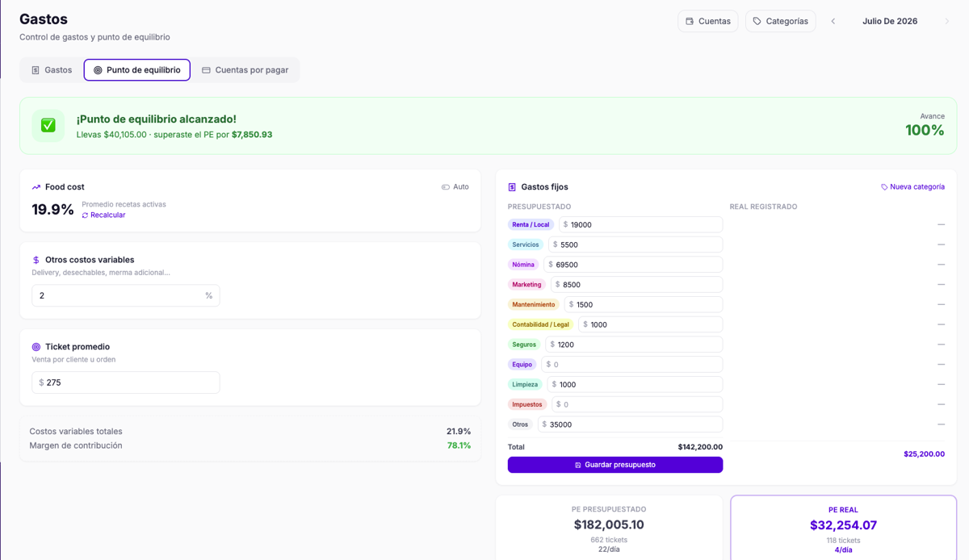
Task: Click the Marketing category tag
Action: pyautogui.click(x=526, y=285)
